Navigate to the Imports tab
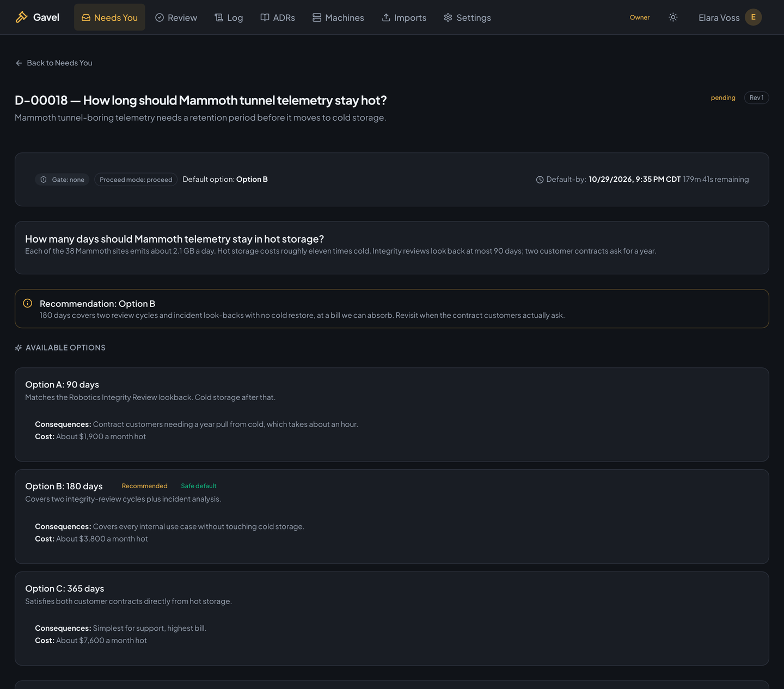This screenshot has height=689, width=784. [404, 17]
